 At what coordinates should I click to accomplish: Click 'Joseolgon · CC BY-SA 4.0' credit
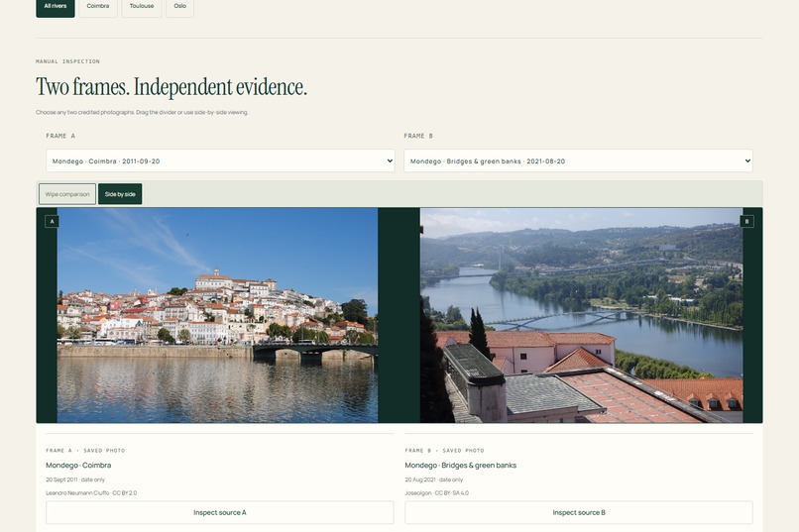tap(437, 492)
